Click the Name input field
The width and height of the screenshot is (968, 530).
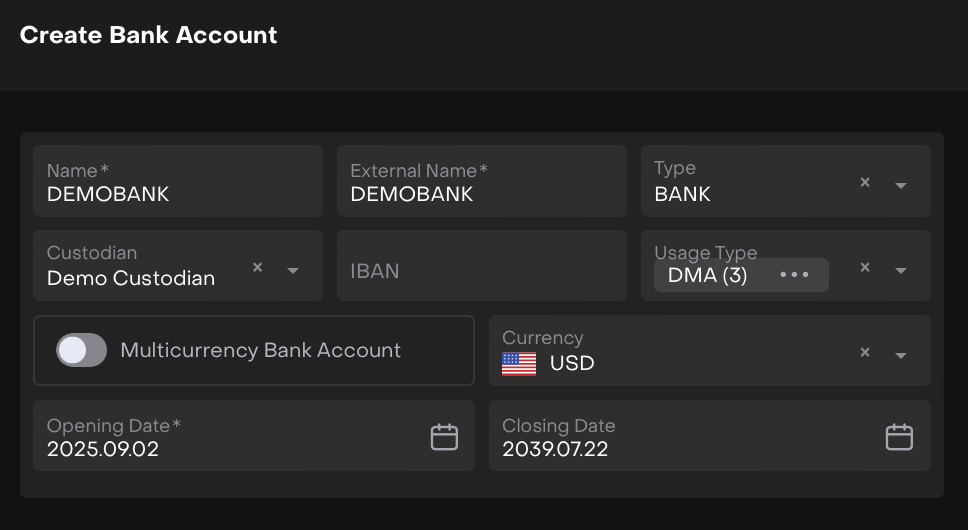click(178, 194)
